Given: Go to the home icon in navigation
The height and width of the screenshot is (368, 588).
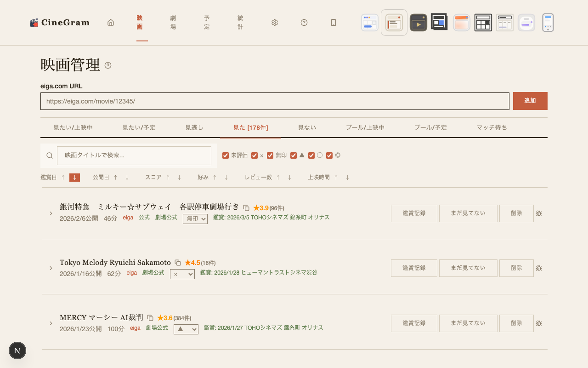Looking at the screenshot, I should 111,23.
